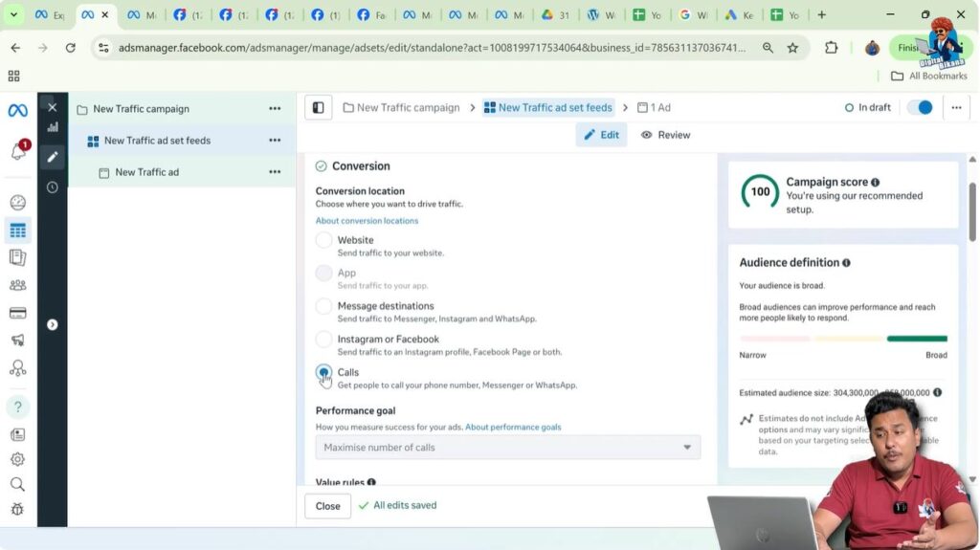Open options menu for New Traffic campaign
The width and height of the screenshot is (980, 550).
point(275,109)
